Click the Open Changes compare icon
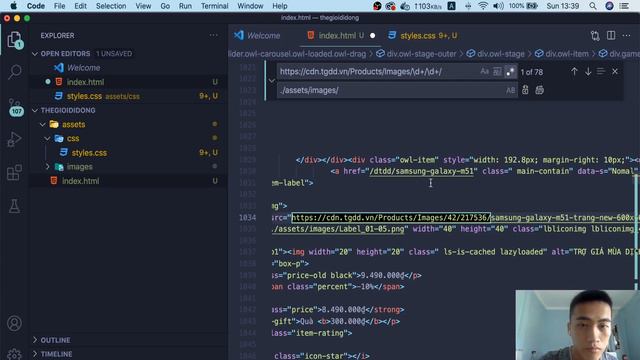Screen dimensions: 640x360 (x=595, y=36)
